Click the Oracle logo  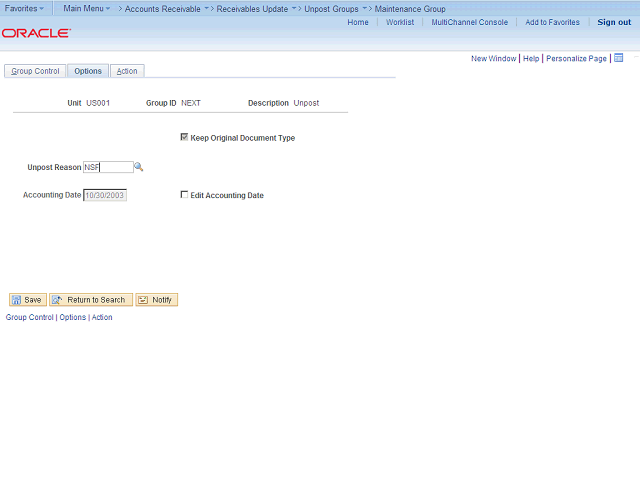click(x=36, y=33)
